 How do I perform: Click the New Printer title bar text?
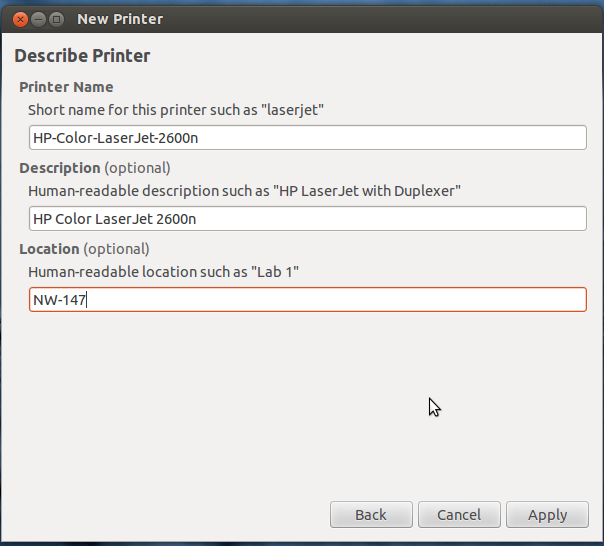[120, 19]
